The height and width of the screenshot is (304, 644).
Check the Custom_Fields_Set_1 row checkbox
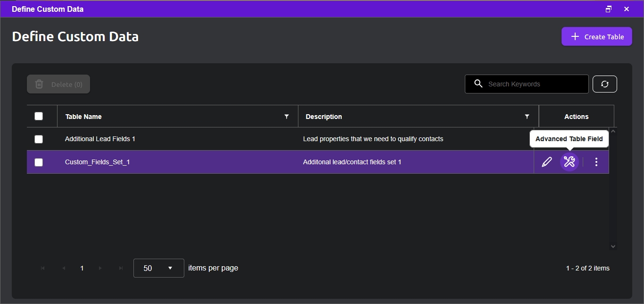point(39,162)
